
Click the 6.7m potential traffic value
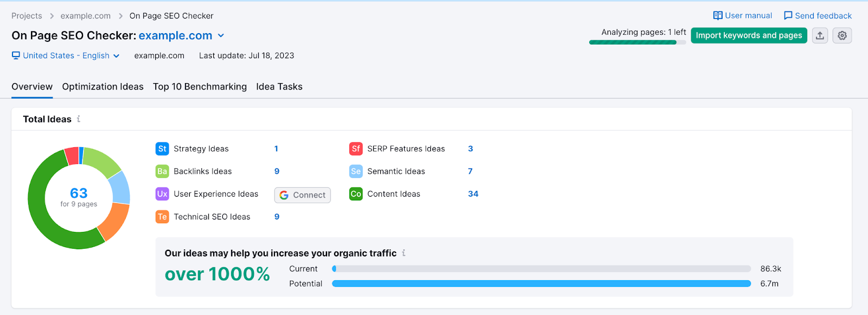coord(769,283)
